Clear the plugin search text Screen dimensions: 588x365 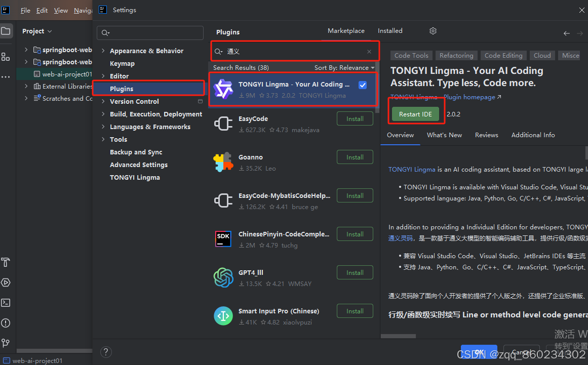coord(369,52)
